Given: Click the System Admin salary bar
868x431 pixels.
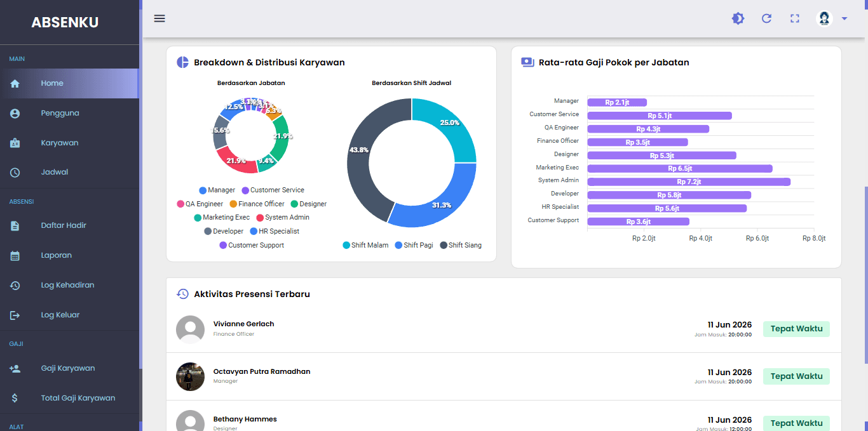Looking at the screenshot, I should point(689,182).
